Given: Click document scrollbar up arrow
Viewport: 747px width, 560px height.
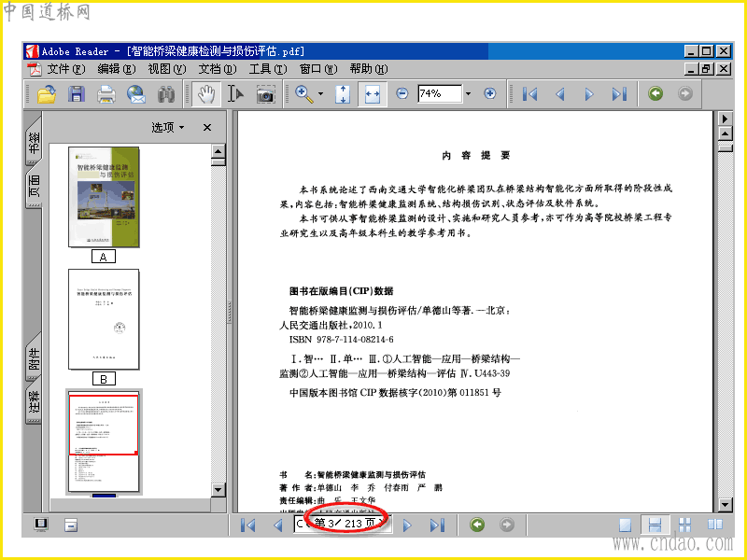Looking at the screenshot, I should click(x=725, y=133).
